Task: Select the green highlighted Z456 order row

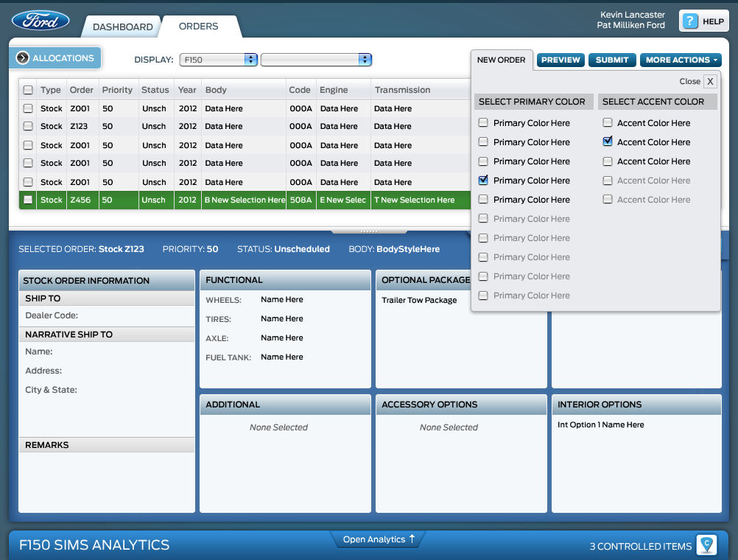Action: coord(243,200)
